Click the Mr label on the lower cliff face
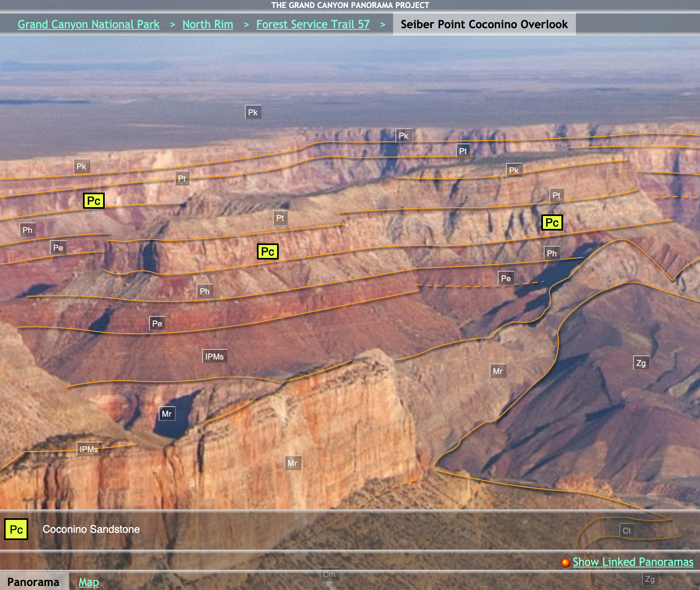The image size is (700, 590). pyautogui.click(x=292, y=463)
